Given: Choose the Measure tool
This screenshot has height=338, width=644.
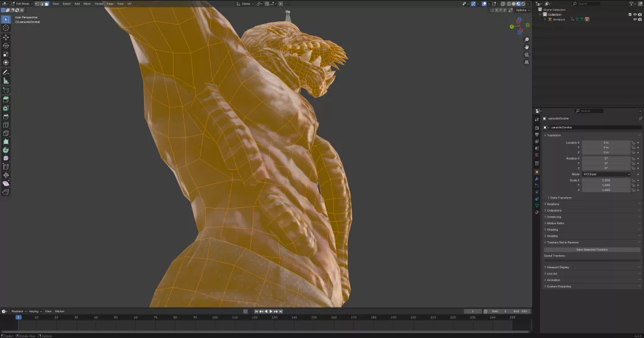Looking at the screenshot, I should (6, 80).
